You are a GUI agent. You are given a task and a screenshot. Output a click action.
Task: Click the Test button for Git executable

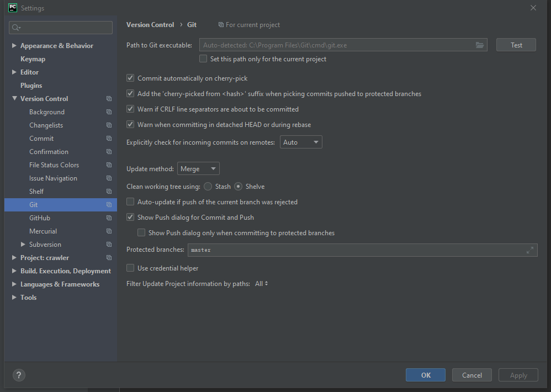pos(516,45)
